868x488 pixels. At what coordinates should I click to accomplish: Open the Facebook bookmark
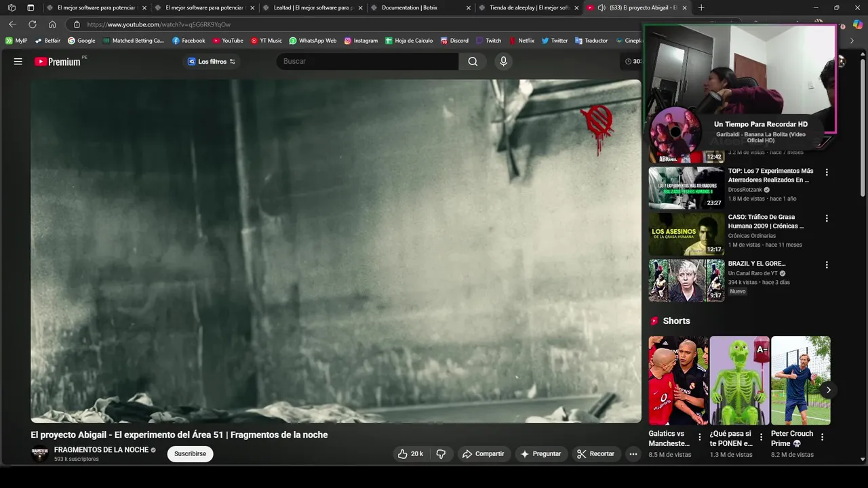coord(189,41)
